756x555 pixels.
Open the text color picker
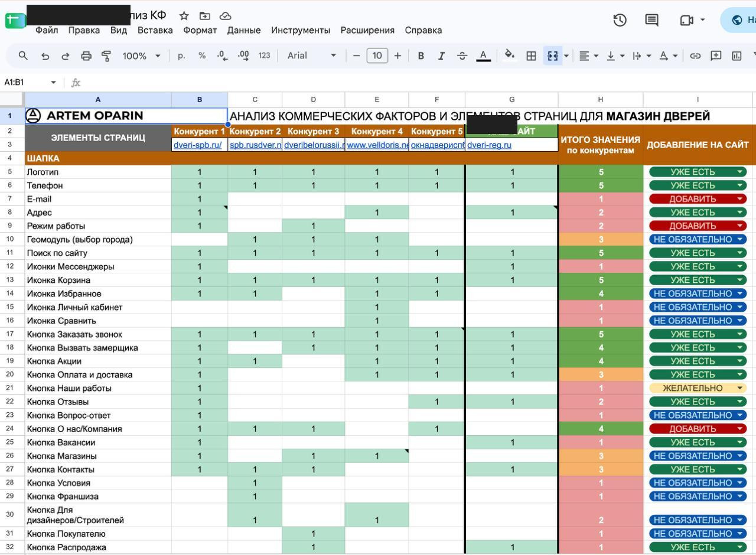pos(483,56)
